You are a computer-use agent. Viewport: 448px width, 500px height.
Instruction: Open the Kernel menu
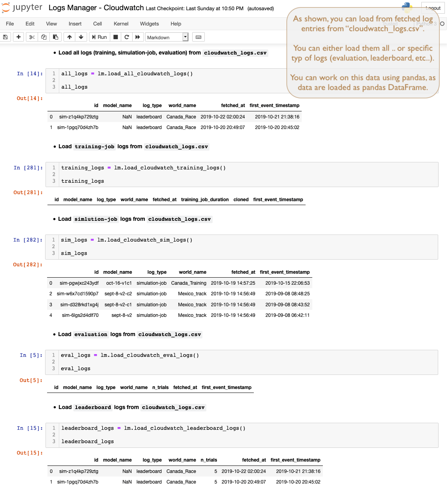[x=121, y=24]
